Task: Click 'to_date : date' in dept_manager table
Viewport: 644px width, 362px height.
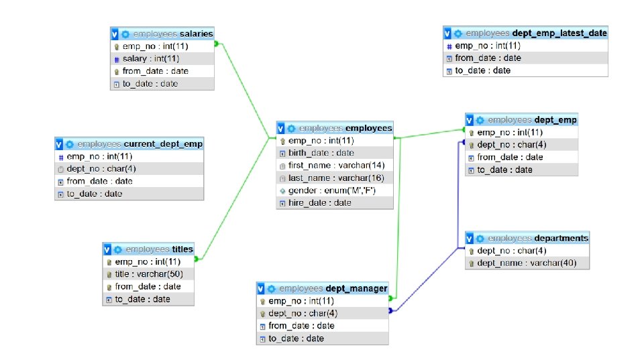Action: [323, 339]
